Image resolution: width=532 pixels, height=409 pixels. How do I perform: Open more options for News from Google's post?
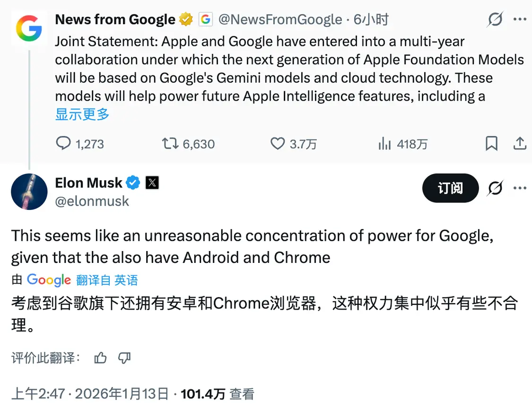point(520,19)
